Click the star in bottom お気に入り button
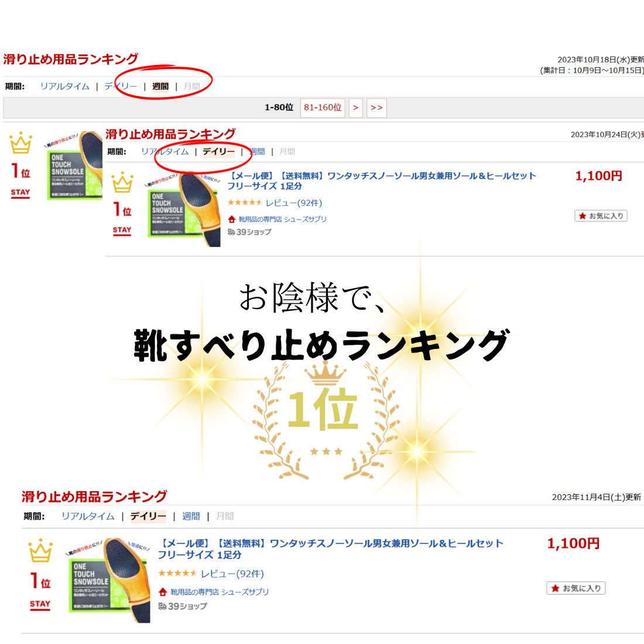This screenshot has height=644, width=644. [555, 588]
